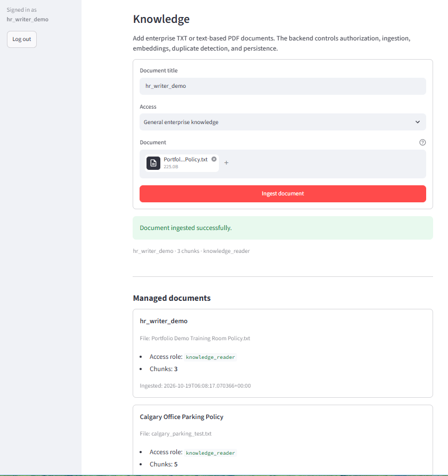The image size is (448, 476).
Task: Click the Managed documents heading
Action: pos(172,298)
